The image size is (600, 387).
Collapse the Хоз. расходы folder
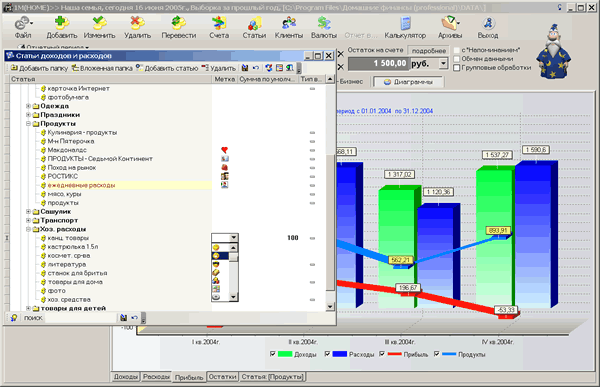(28, 229)
